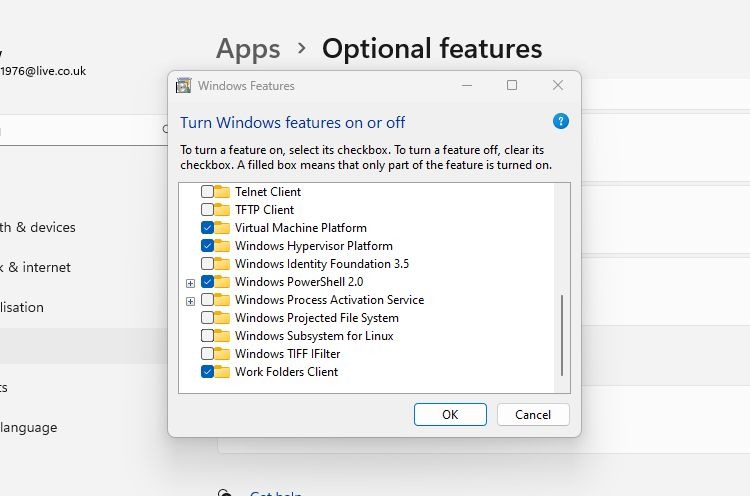Go back to Apps in the Settings breadcrumb
The height and width of the screenshot is (496, 750).
coord(248,49)
